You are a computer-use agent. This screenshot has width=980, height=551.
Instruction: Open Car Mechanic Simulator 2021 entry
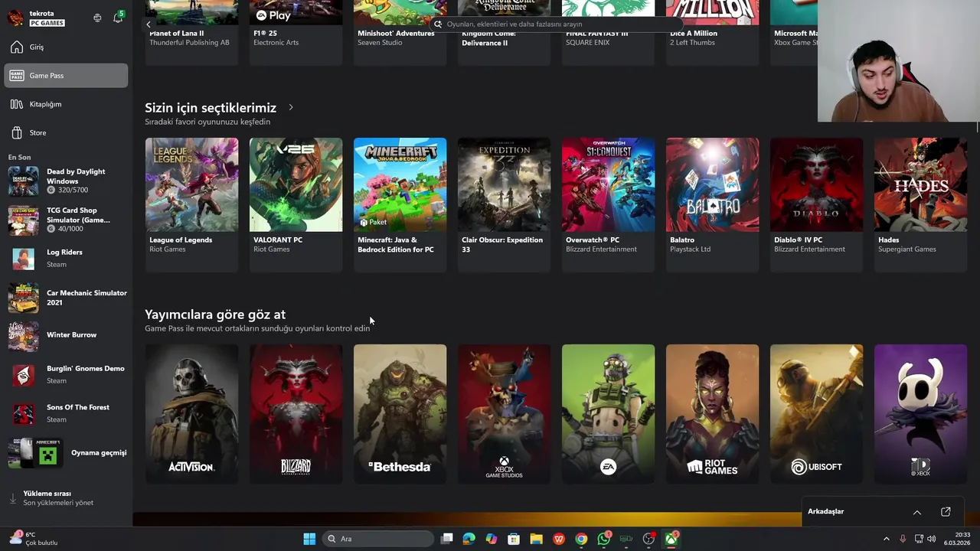pos(66,298)
